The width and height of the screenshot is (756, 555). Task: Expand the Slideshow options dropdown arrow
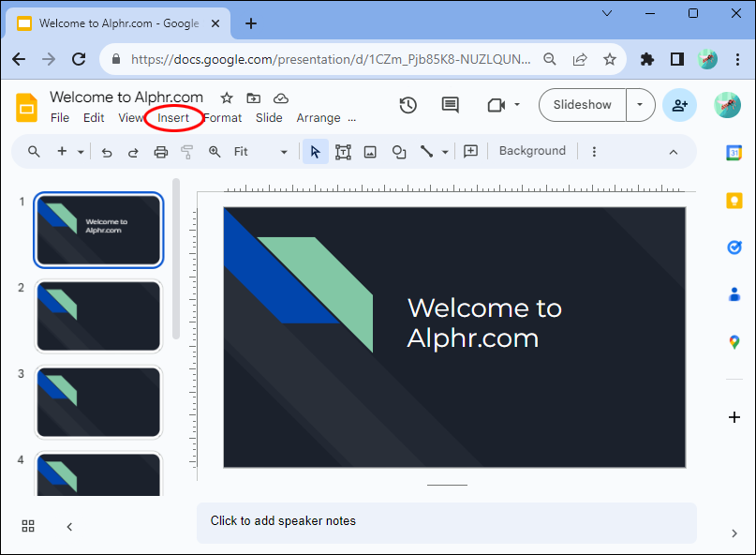tap(640, 105)
